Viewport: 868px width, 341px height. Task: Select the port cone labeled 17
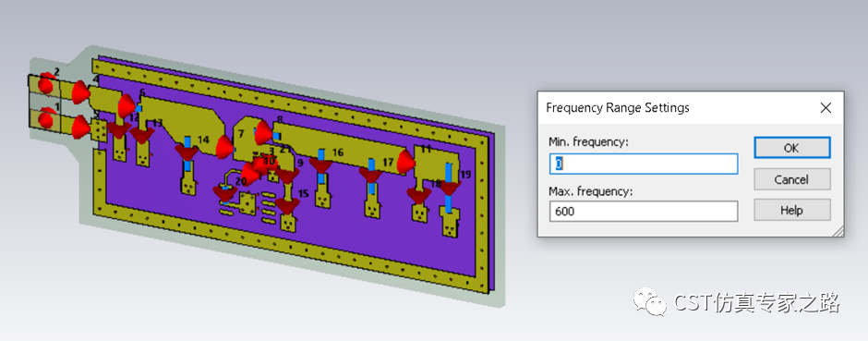(371, 175)
